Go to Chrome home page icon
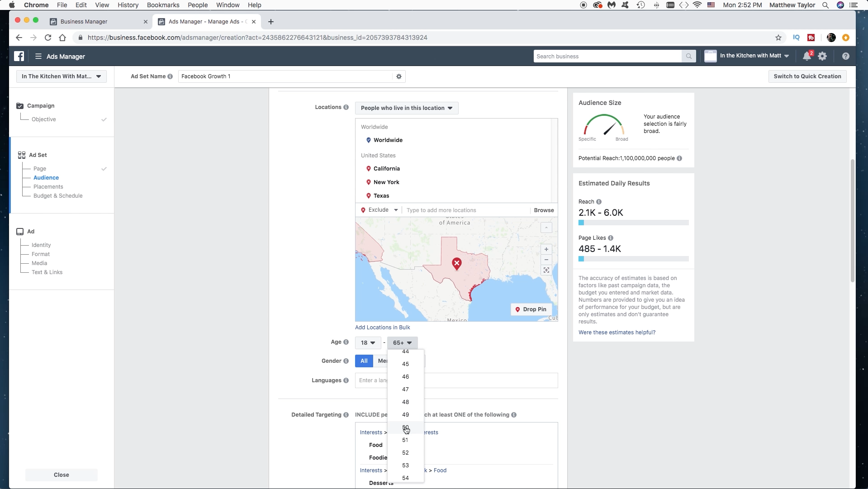 [62, 38]
